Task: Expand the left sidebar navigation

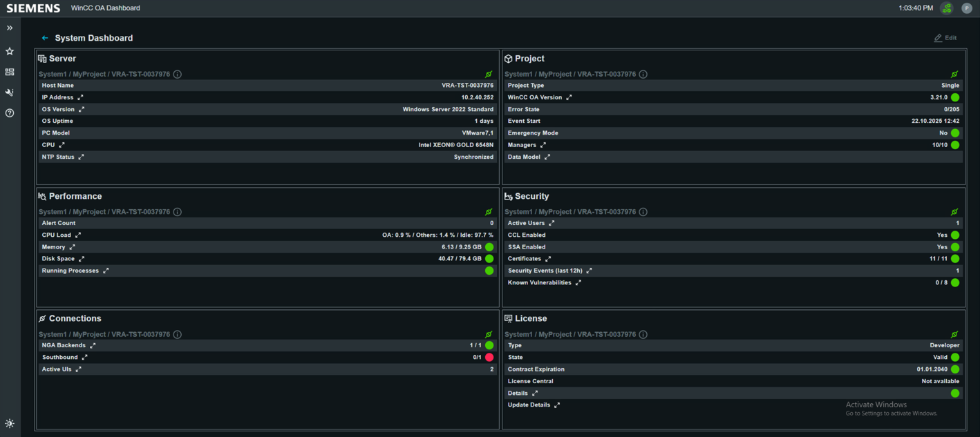Action: (x=10, y=28)
